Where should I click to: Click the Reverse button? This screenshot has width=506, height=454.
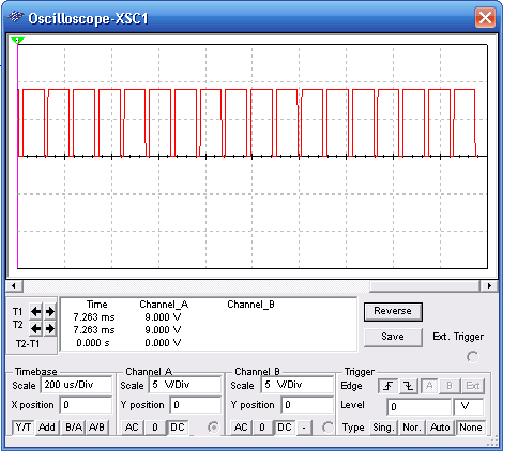point(393,311)
